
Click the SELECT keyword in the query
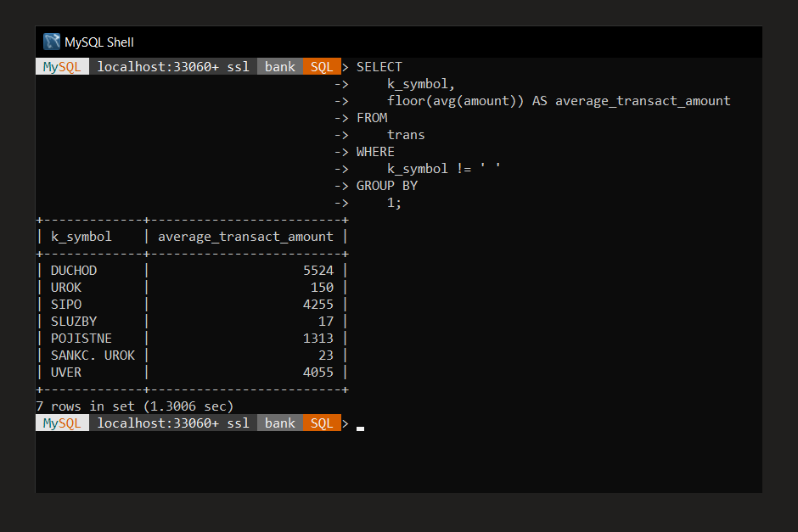(379, 66)
